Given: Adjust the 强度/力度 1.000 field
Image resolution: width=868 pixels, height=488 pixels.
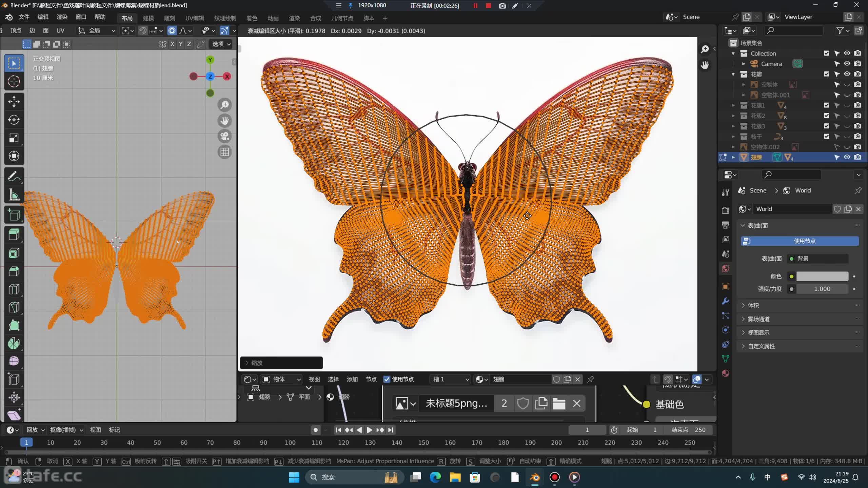Looking at the screenshot, I should click(822, 289).
